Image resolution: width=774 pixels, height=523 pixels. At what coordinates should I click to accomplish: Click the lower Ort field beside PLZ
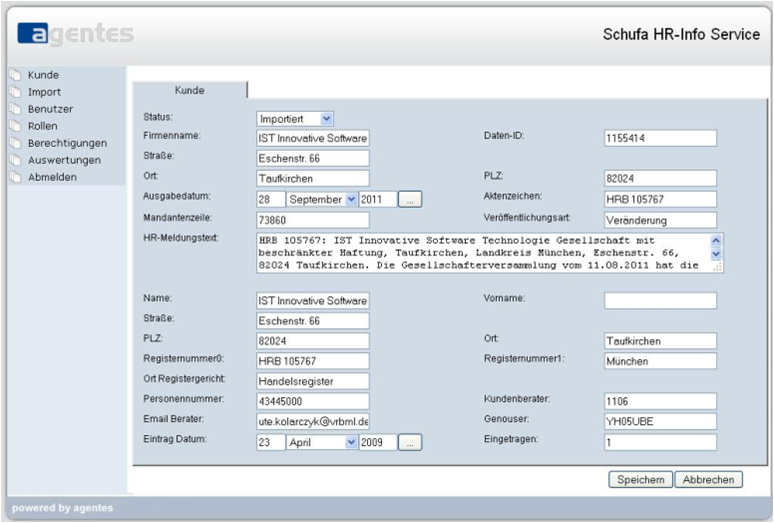pyautogui.click(x=660, y=341)
